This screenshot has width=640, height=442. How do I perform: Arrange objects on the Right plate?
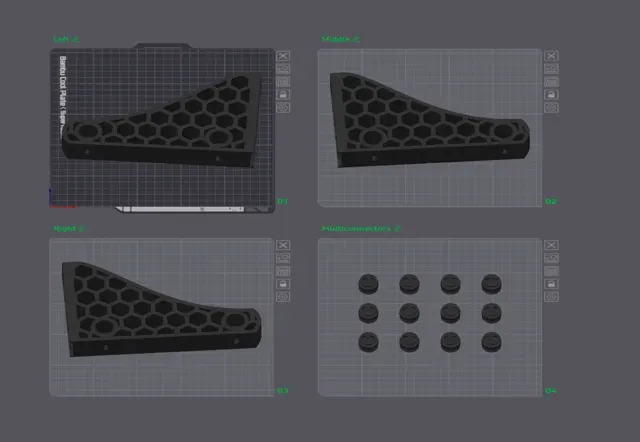coord(283,271)
